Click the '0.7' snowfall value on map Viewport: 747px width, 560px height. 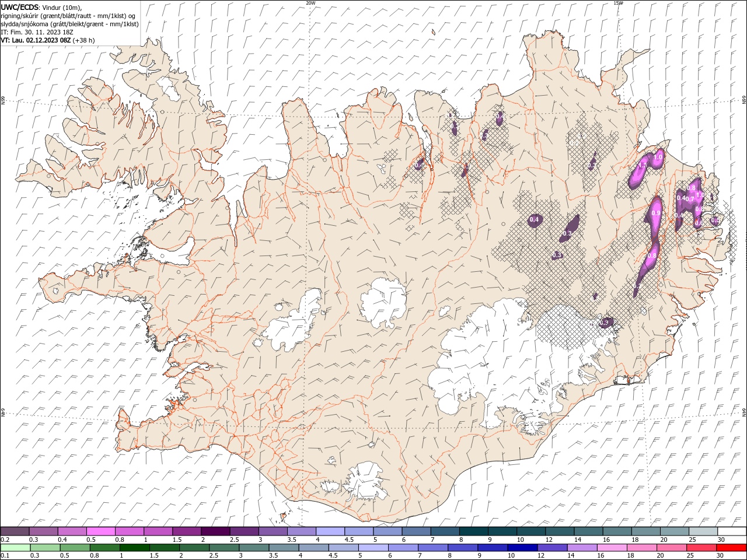[x=690, y=199]
